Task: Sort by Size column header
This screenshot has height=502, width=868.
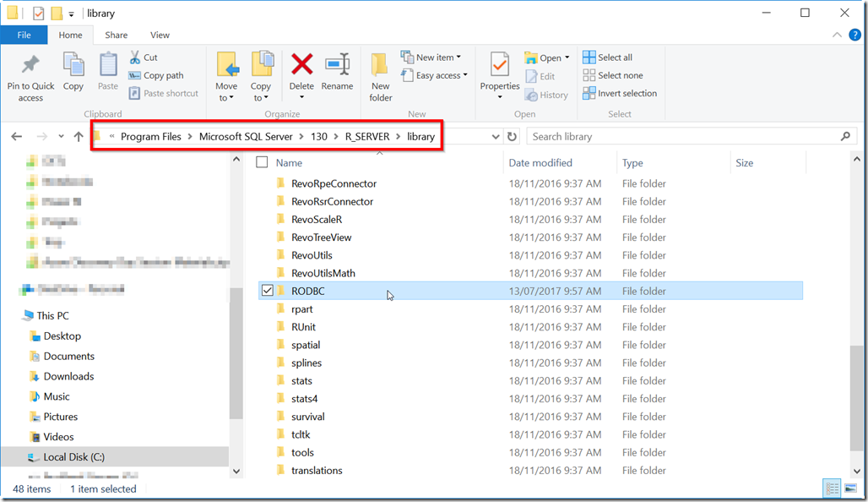Action: (x=744, y=163)
